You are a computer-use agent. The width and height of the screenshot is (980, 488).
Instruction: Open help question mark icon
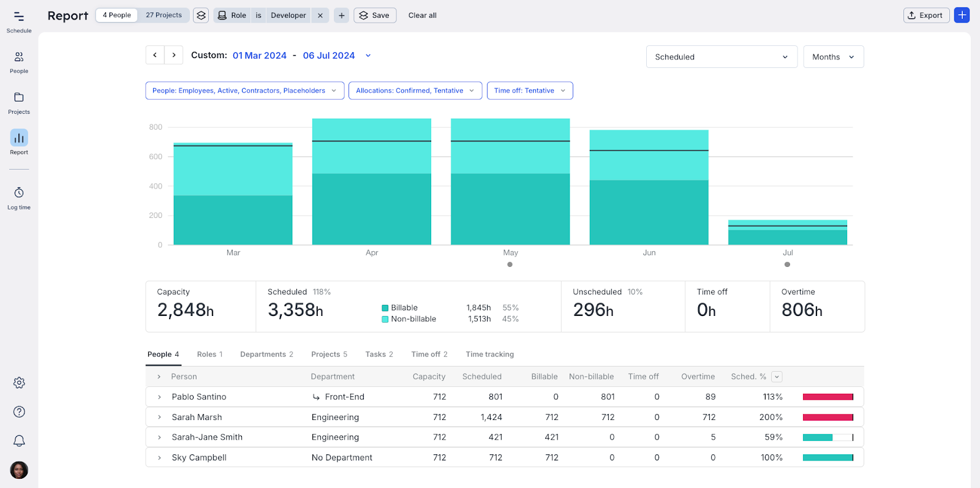click(x=19, y=411)
